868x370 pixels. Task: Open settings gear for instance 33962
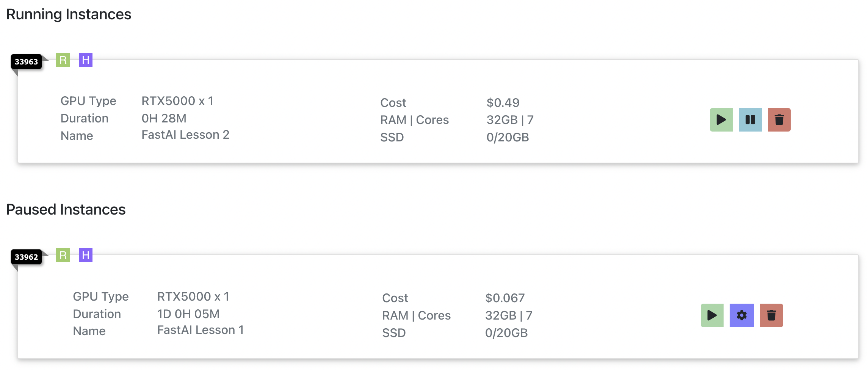click(741, 315)
